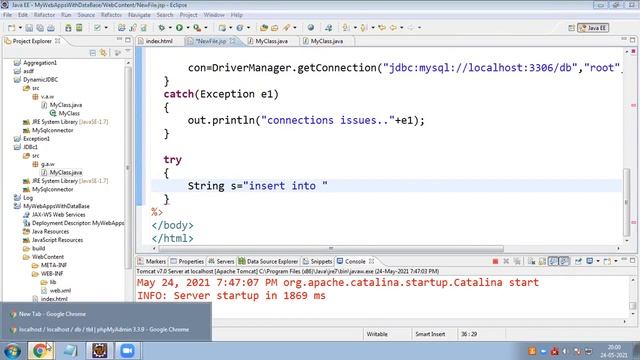
Task: Open the Edit menu
Action: coord(23,15)
